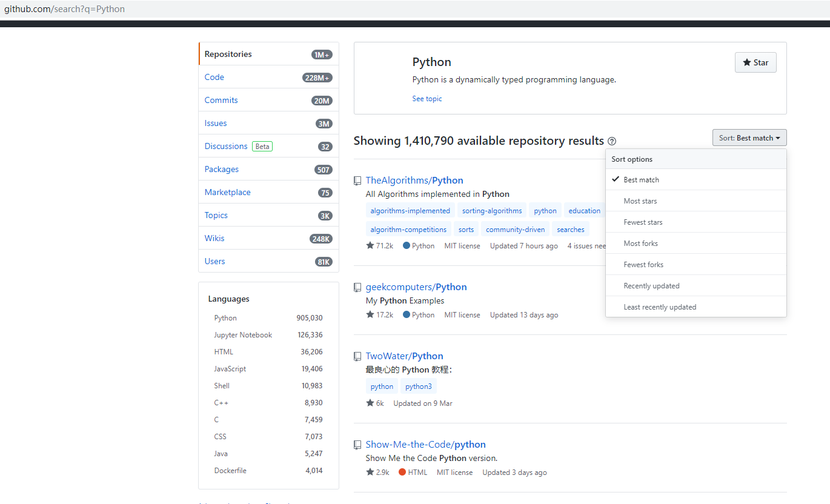This screenshot has height=504, width=830.
Task: Switch to Issues search results
Action: pyautogui.click(x=268, y=123)
